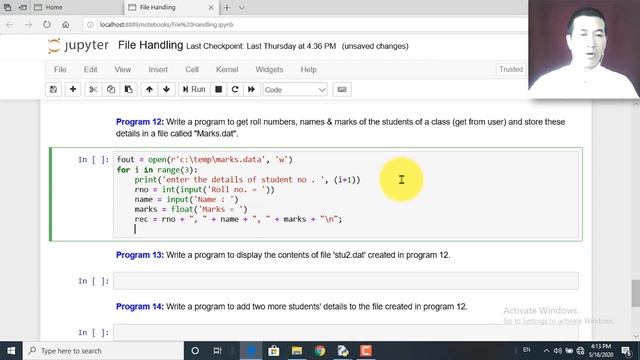Image resolution: width=640 pixels, height=360 pixels.
Task: Click the Jupyter logo
Action: pyautogui.click(x=78, y=45)
